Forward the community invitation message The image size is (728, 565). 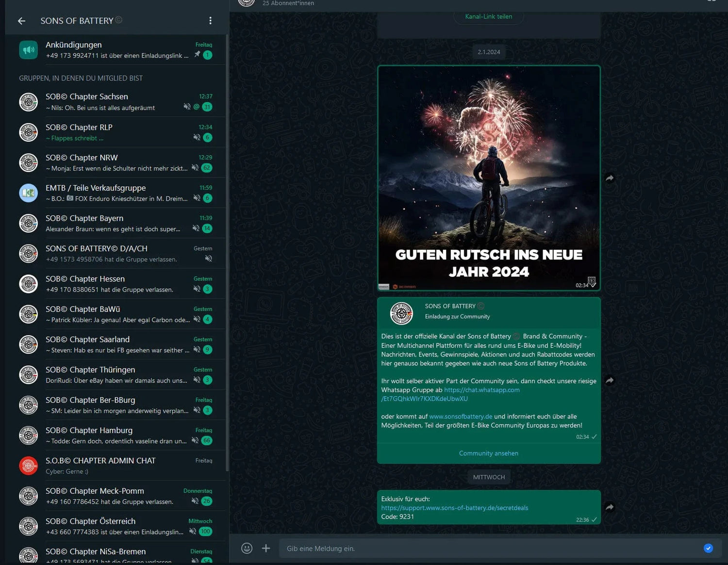click(610, 380)
